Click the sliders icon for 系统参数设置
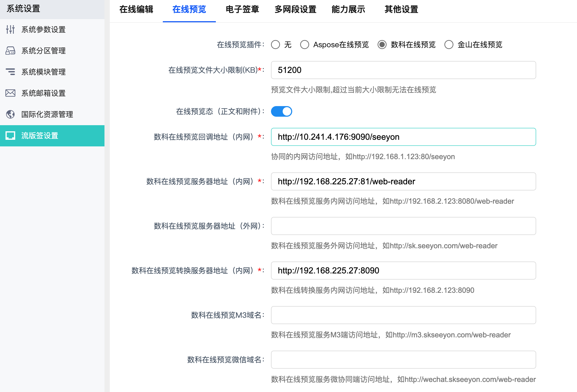 [10, 29]
